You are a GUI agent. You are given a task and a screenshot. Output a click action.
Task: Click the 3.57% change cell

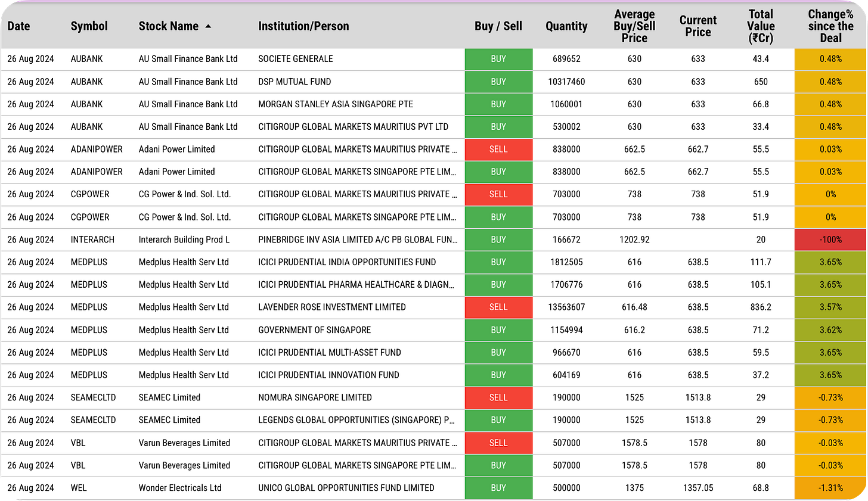pyautogui.click(x=830, y=307)
